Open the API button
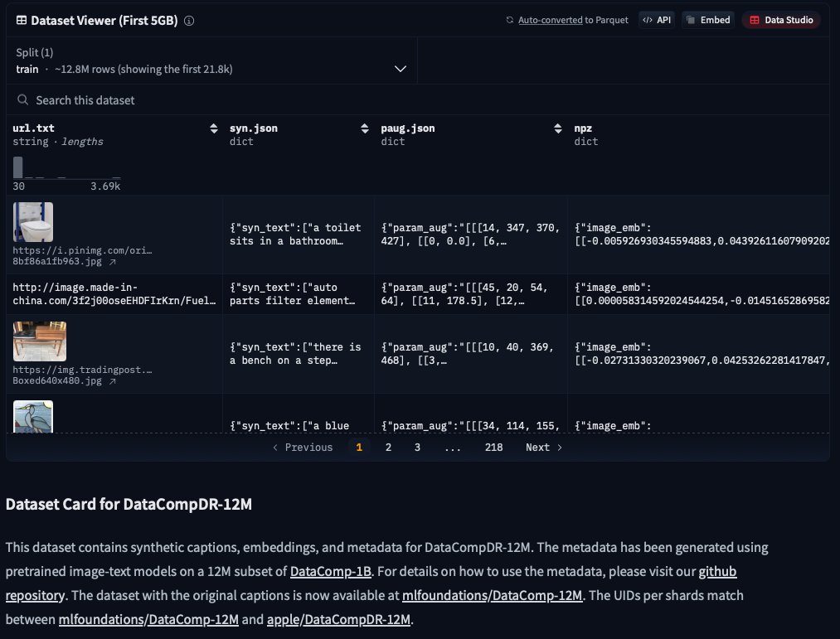The height and width of the screenshot is (639, 840). coord(657,20)
